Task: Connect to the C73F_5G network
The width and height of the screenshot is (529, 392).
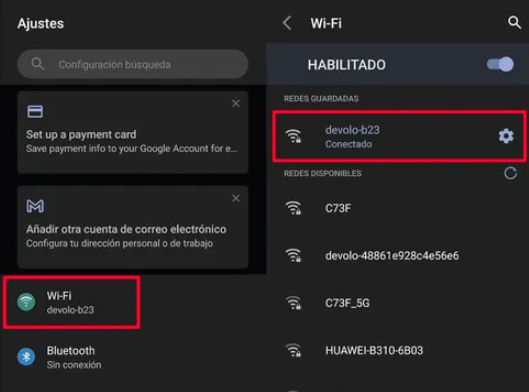Action: (397, 303)
